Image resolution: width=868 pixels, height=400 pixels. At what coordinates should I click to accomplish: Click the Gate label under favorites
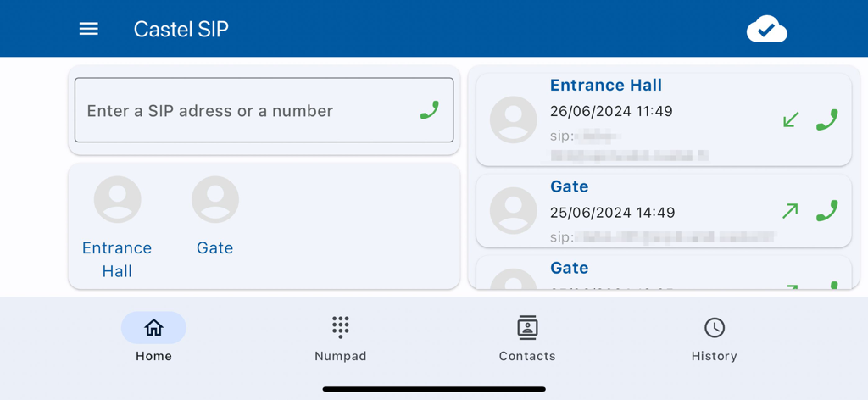[x=215, y=248]
